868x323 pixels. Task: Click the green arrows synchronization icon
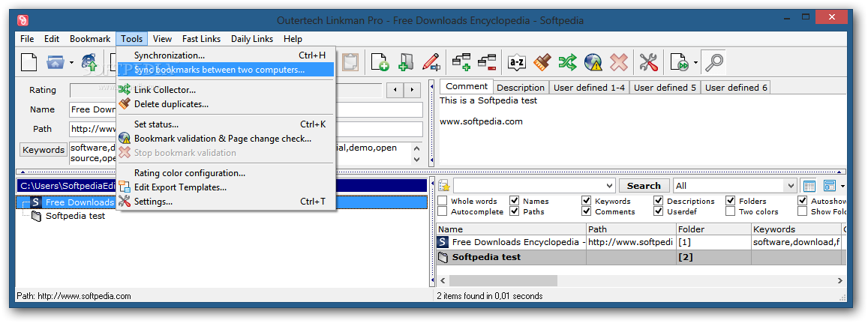567,62
